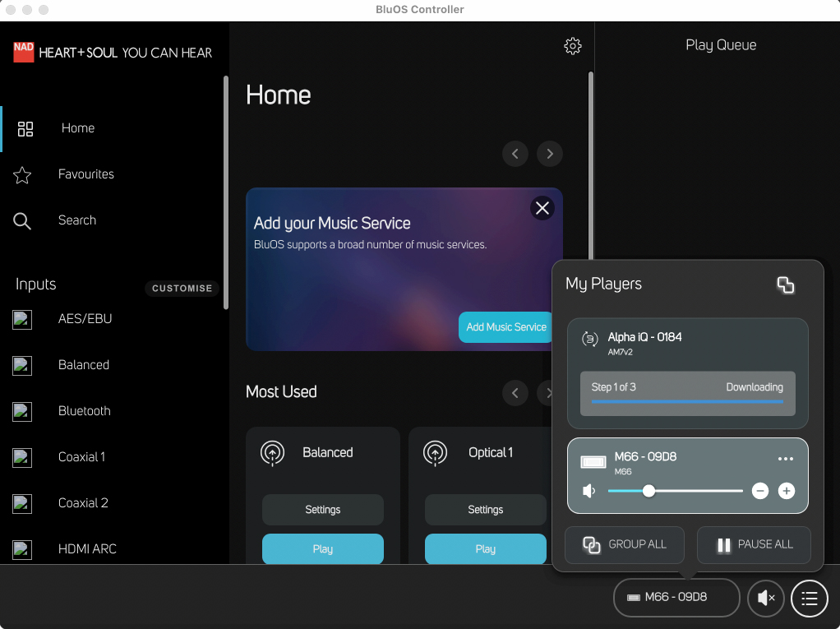
Task: Open the M66 - 09D8 player selector
Action: click(676, 598)
